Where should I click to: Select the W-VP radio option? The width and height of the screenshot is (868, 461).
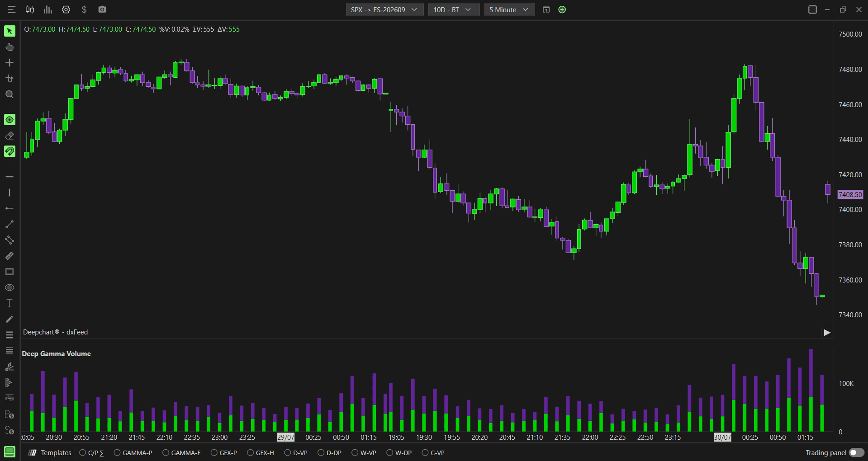coord(364,452)
